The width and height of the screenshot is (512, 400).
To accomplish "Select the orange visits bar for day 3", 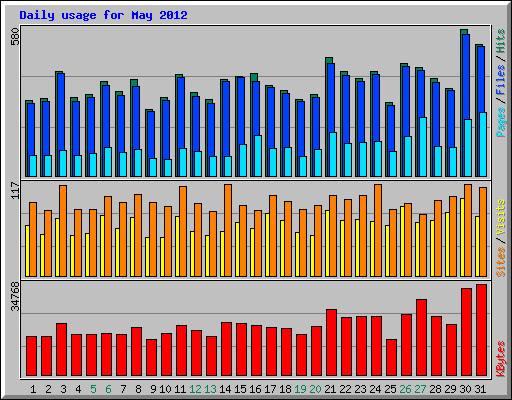I will (x=63, y=231).
